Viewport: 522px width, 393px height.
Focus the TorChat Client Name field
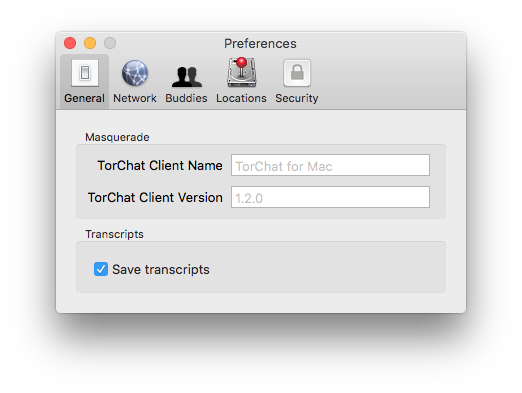330,165
